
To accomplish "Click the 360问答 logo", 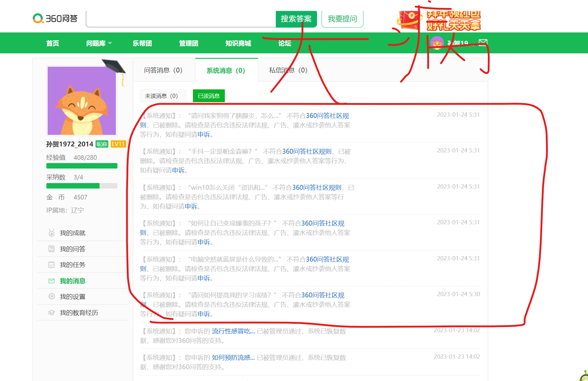I will (x=55, y=18).
